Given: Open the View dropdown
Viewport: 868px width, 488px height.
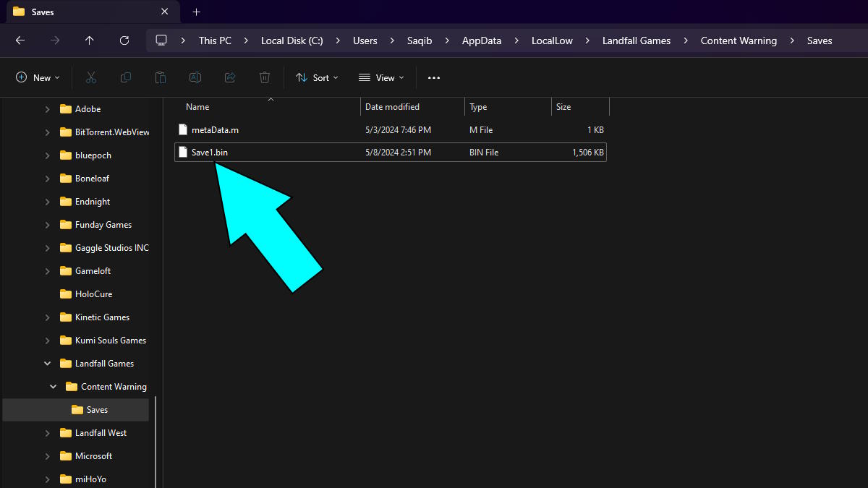Looking at the screenshot, I should click(380, 77).
